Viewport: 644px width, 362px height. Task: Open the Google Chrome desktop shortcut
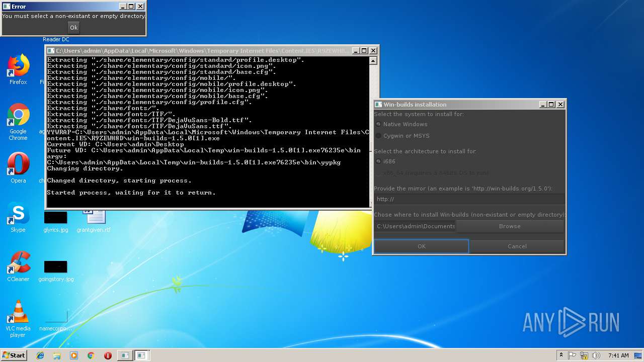click(x=18, y=122)
